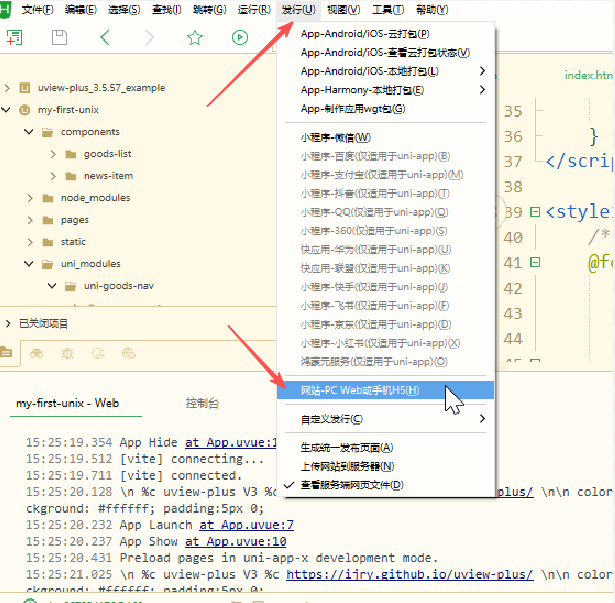
Task: Click the globe browser icon in console toolbar
Action: [129, 353]
